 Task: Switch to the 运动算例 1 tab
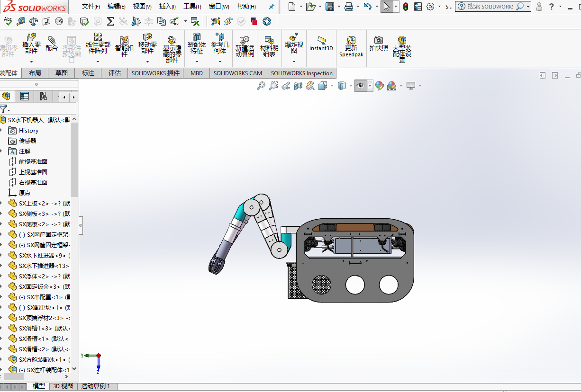[95, 386]
